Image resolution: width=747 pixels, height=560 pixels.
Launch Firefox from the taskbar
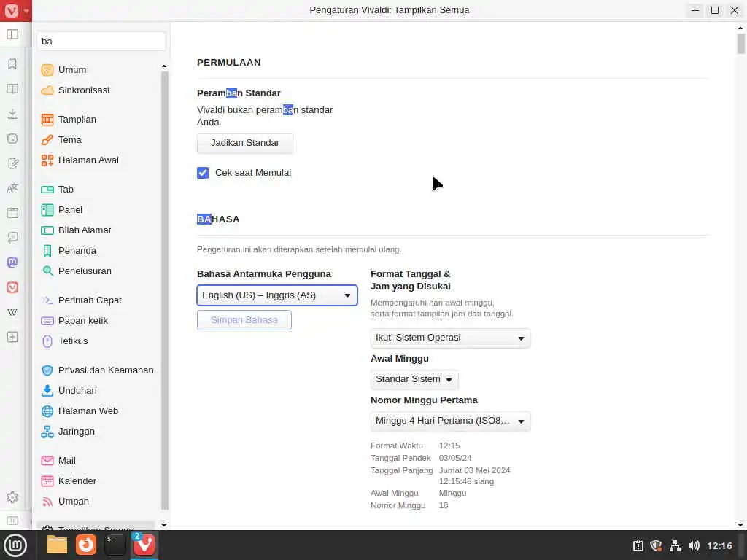[x=86, y=545]
